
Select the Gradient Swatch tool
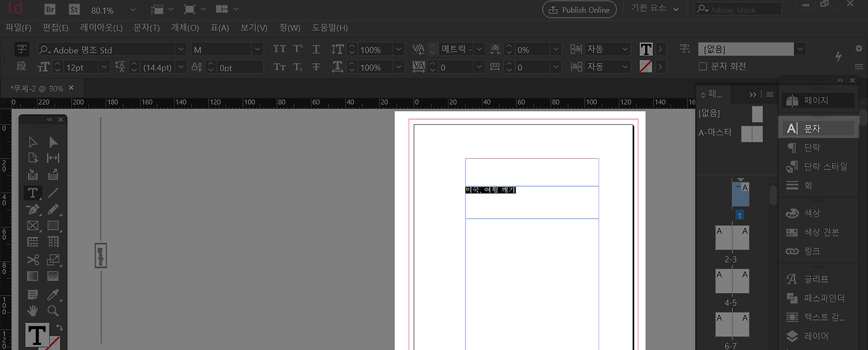tap(33, 276)
